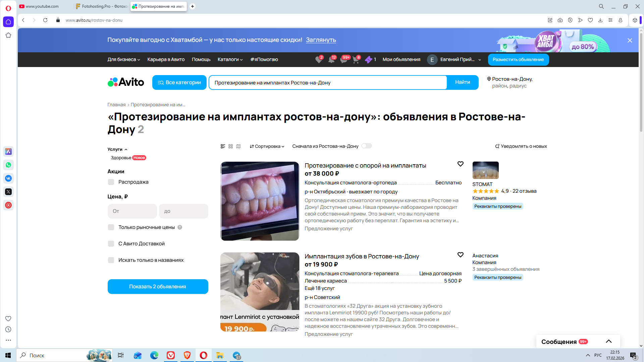Click the Найти search button
644x362 pixels.
462,82
